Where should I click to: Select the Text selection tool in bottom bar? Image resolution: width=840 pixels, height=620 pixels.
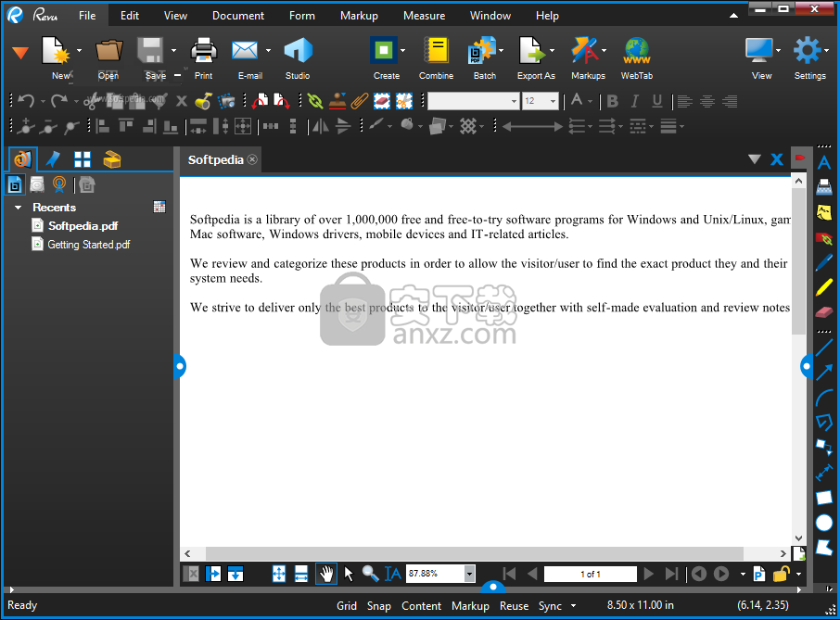393,574
